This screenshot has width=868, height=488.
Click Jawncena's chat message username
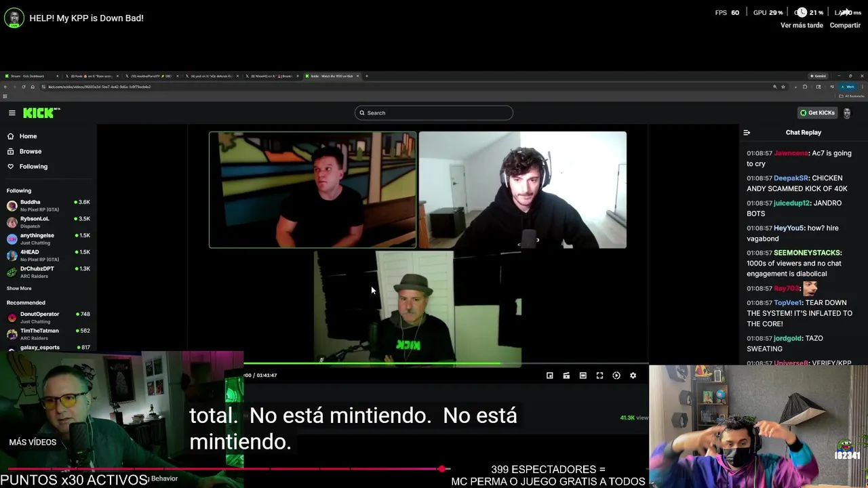pyautogui.click(x=791, y=153)
